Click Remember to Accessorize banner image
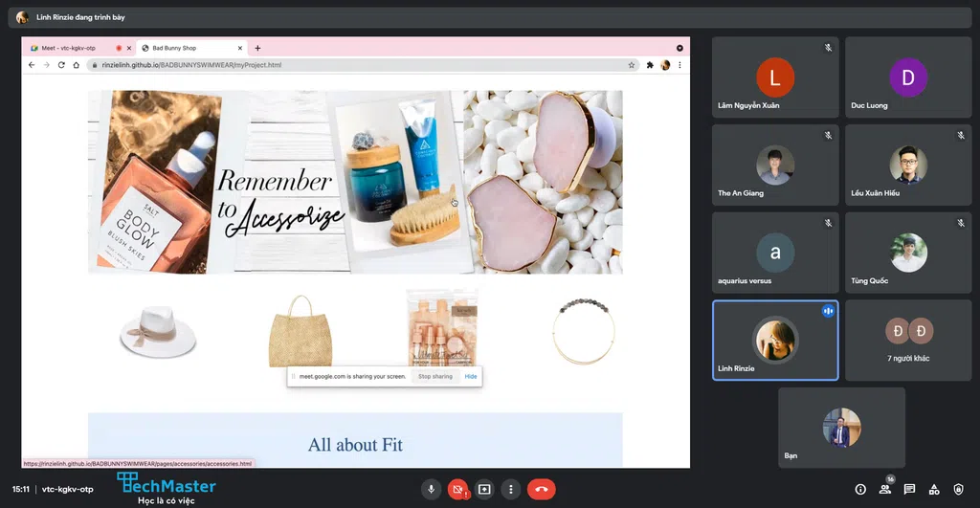Screen dimensions: 980x508 355,182
